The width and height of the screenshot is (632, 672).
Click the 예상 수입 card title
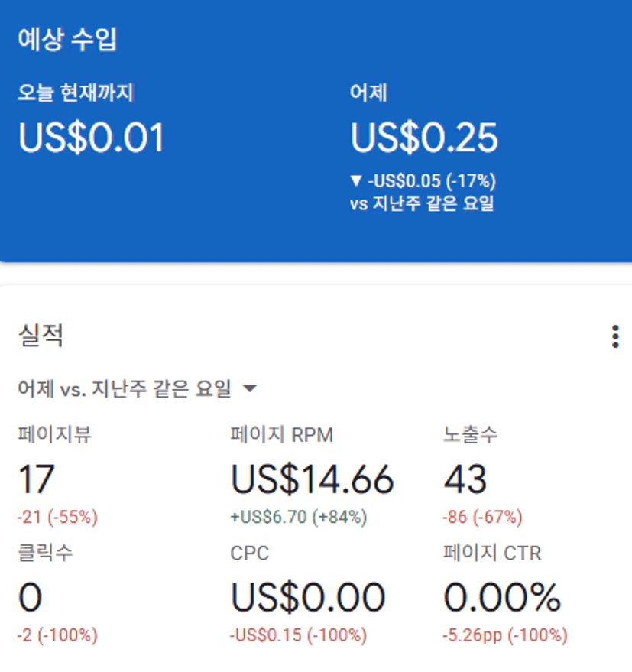[67, 39]
